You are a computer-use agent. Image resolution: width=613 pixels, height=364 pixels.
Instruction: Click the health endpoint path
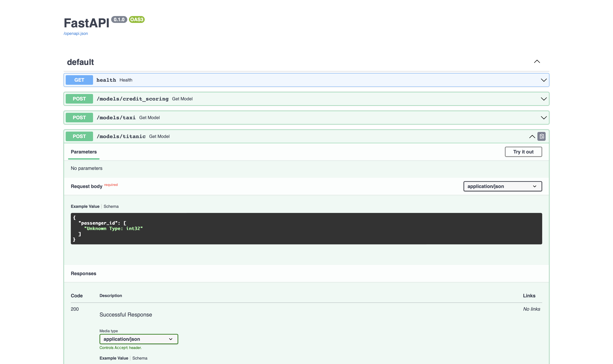106,80
